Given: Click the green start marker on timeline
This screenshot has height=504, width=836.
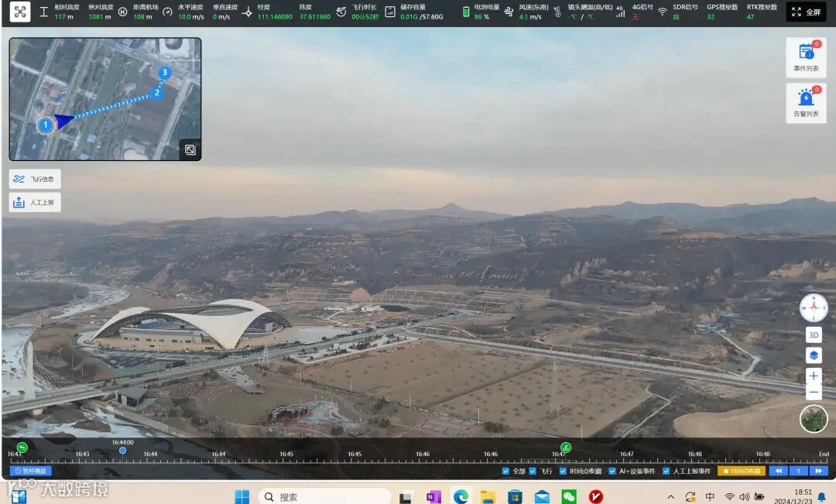Looking at the screenshot, I should (22, 447).
